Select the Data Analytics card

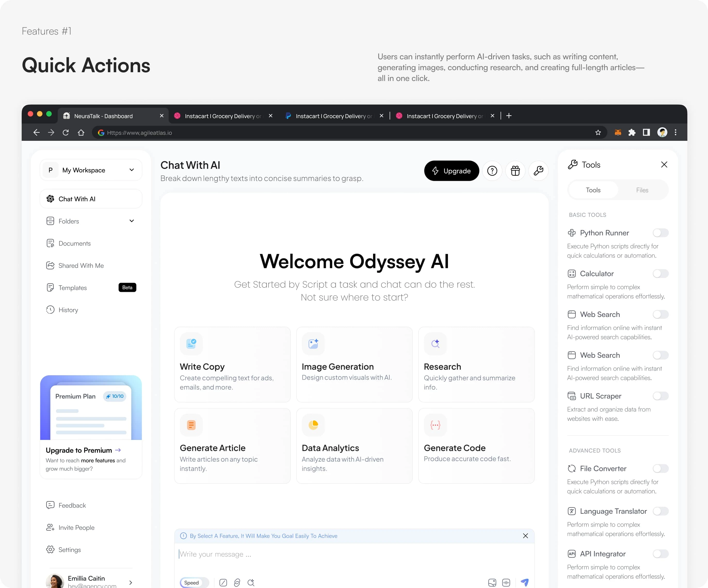tap(354, 446)
